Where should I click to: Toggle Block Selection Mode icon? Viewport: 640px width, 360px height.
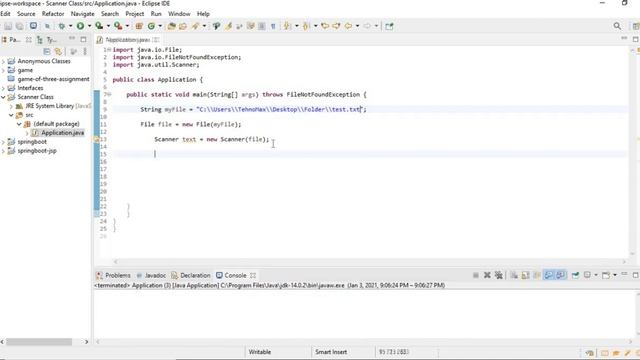(x=262, y=26)
